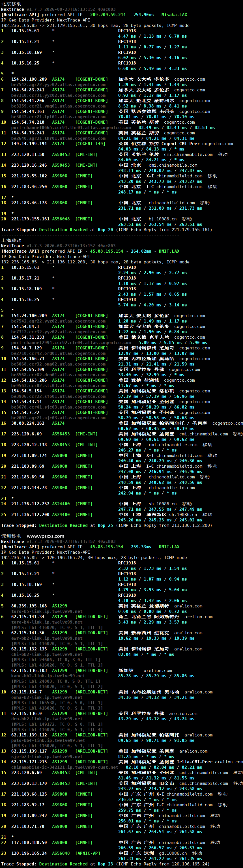Select the API IP 209.209.59.214
243x868 pixels.
coord(108,14)
